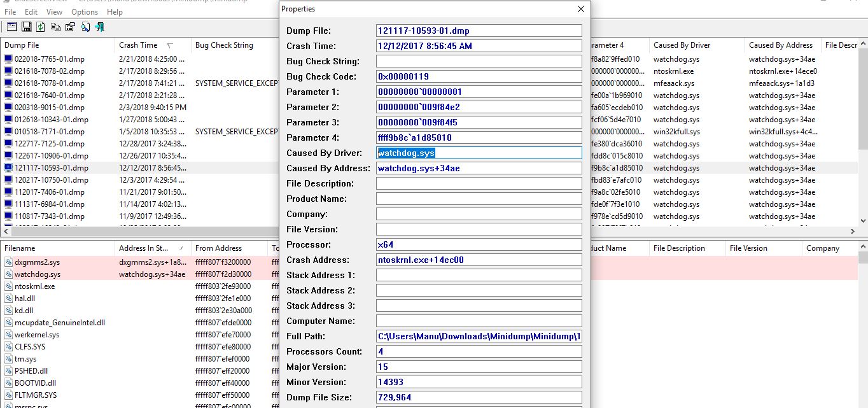868x408 pixels.
Task: Click the Save Selected Items floppy icon
Action: pos(26,27)
